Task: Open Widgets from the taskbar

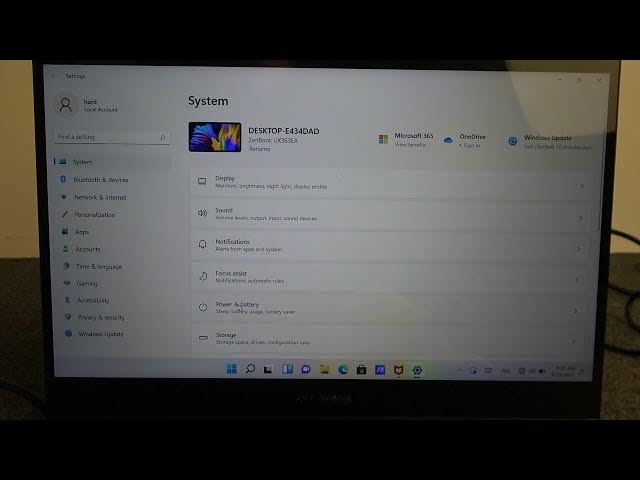Action: (287, 369)
